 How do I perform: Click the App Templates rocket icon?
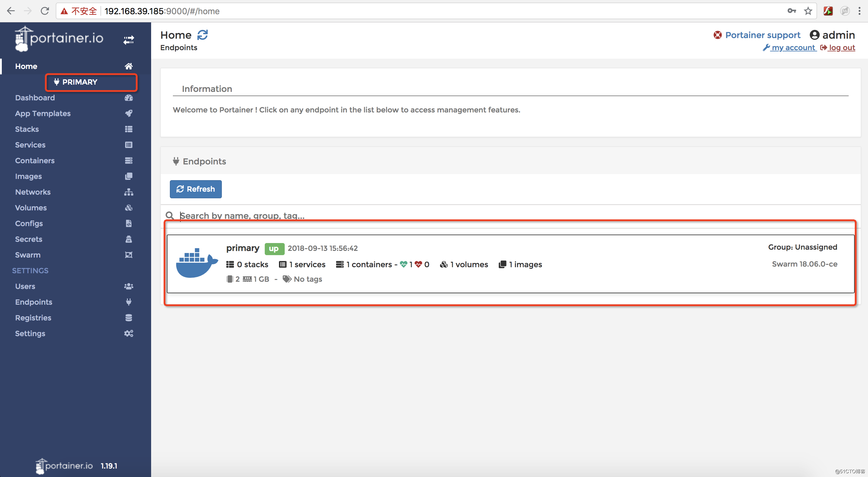128,113
